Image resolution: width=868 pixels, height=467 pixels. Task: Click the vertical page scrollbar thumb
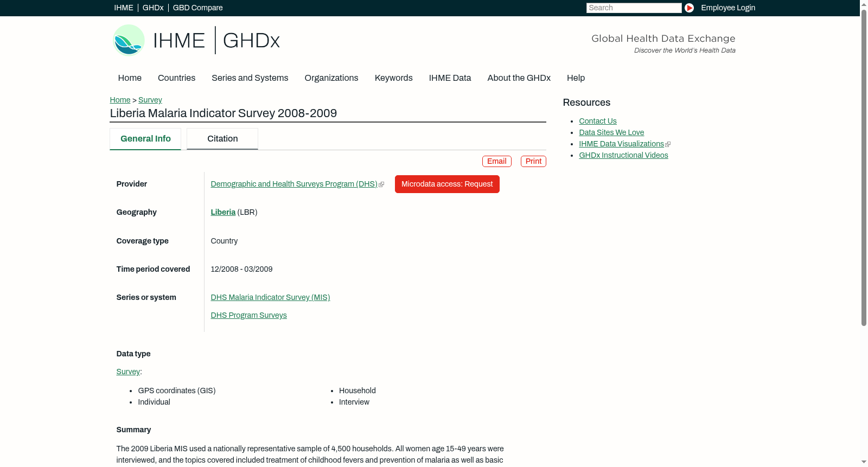click(x=864, y=167)
